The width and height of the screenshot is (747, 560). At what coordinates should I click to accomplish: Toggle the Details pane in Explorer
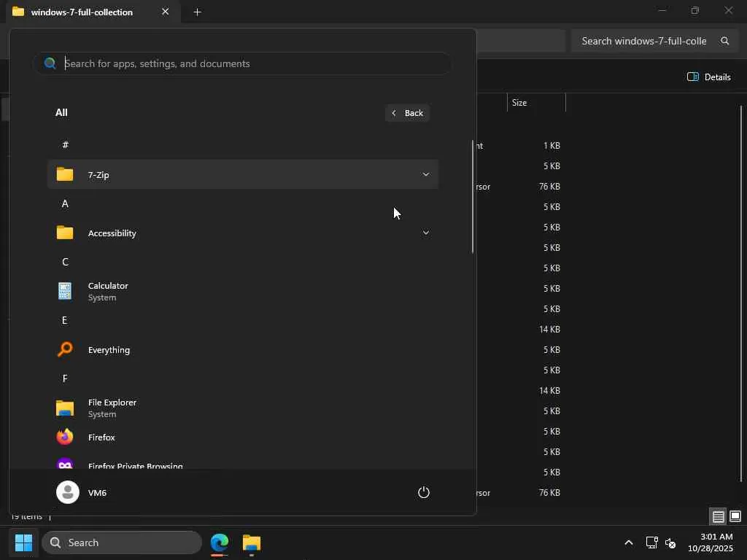[708, 77]
